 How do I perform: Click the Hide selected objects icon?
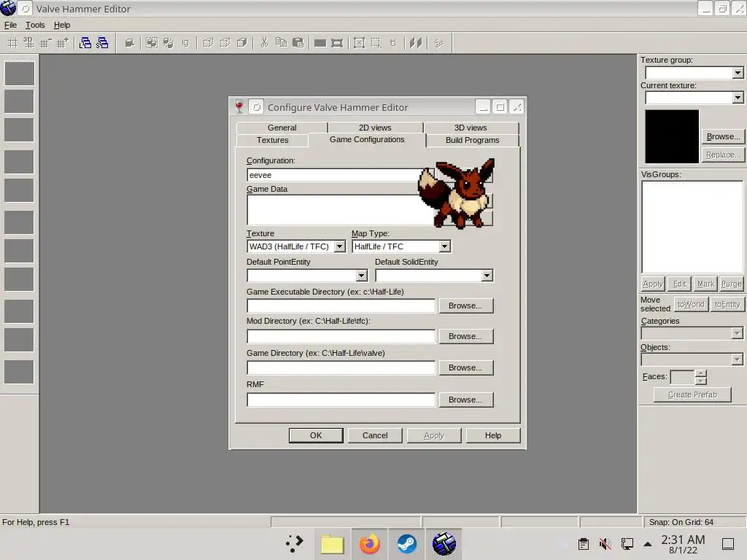[208, 43]
